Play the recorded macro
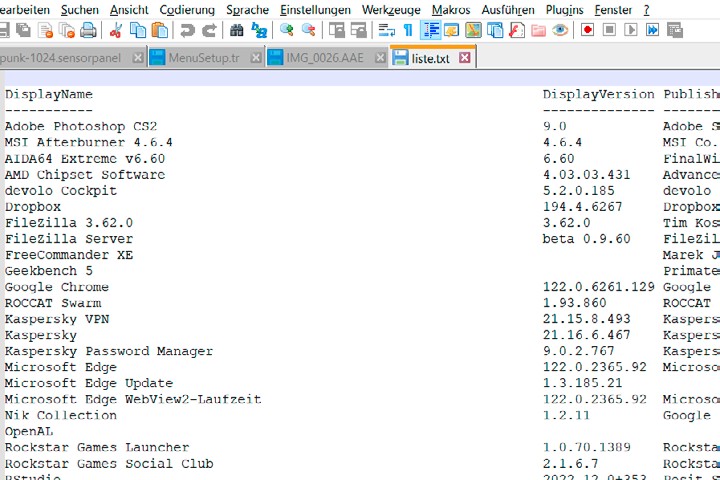 [631, 31]
